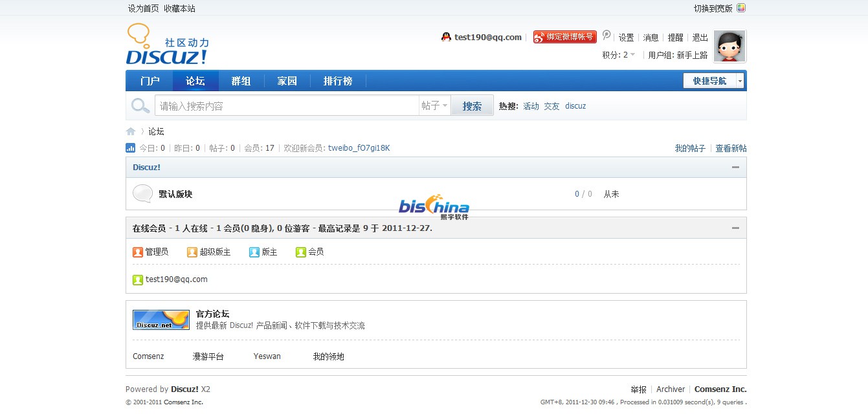Click hot search term discuz
Viewport: 868px width, 414px height.
point(575,106)
